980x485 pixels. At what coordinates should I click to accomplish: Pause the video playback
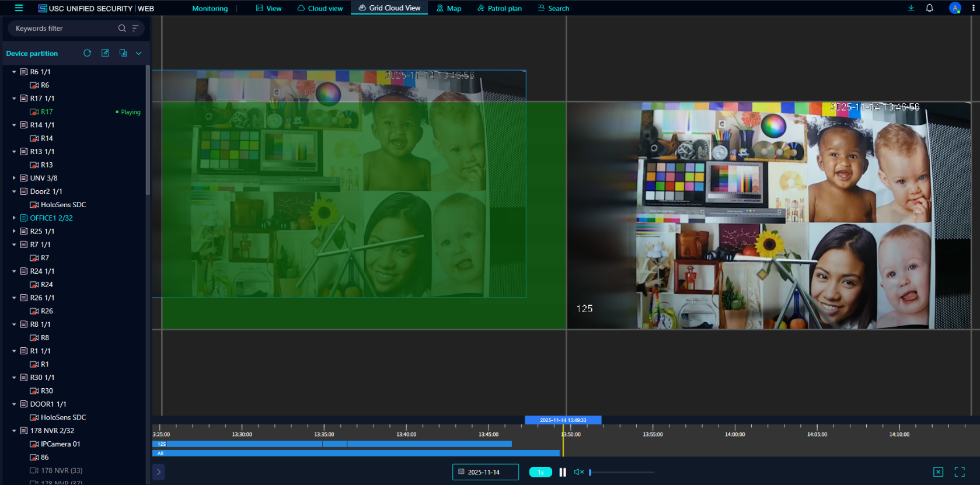coord(563,472)
